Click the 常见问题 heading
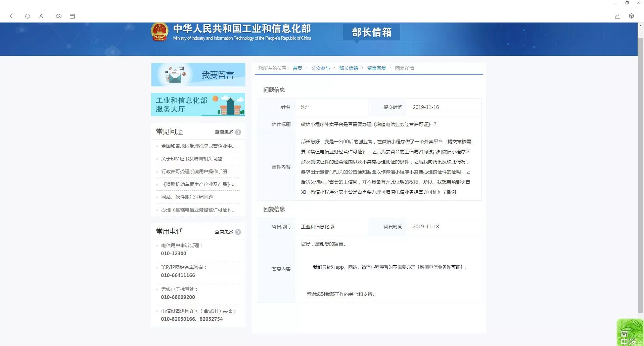This screenshot has width=644, height=346. [169, 131]
